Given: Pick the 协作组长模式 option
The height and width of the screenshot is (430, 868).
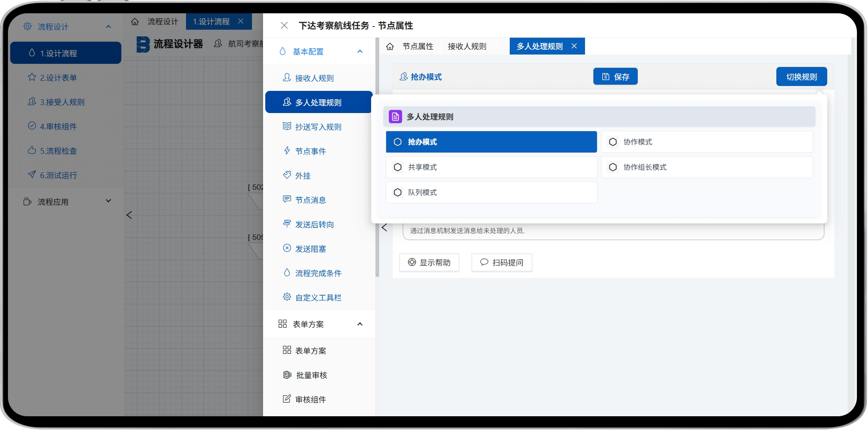Looking at the screenshot, I should 706,167.
